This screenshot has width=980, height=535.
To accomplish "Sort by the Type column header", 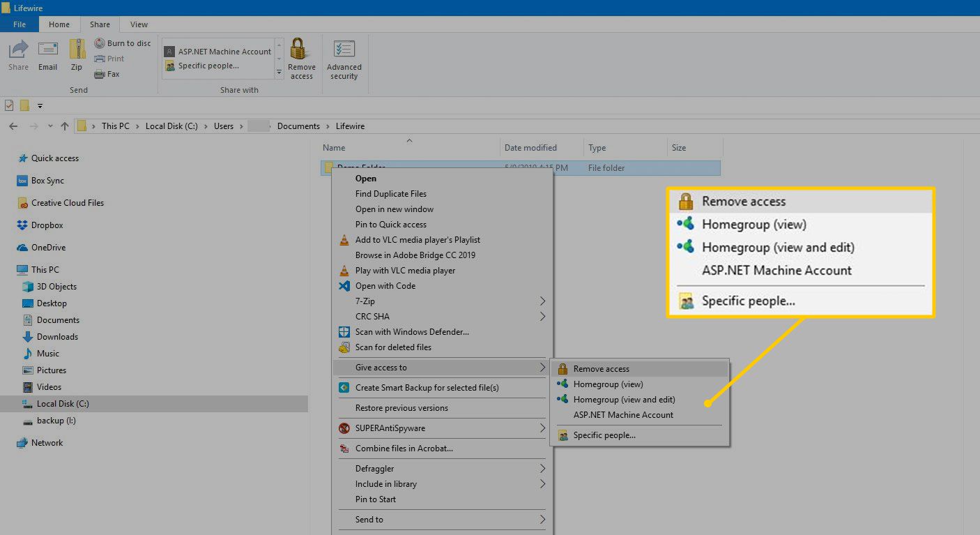I will coord(625,148).
